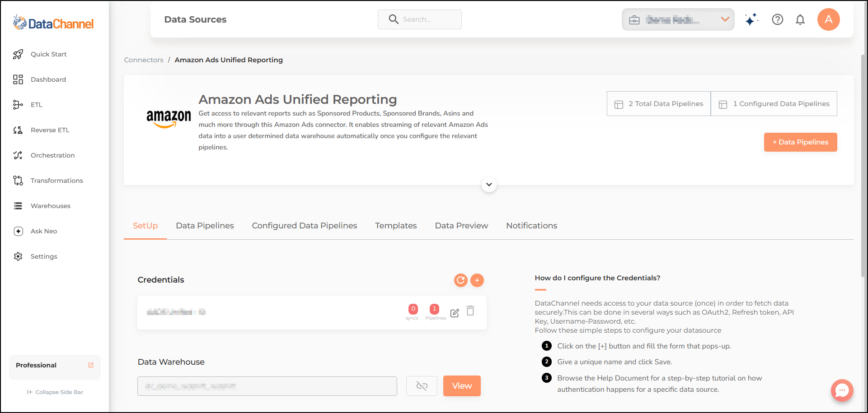Click 'How do I configure the Credentials?' heading
Screen dimensions: 868x413
(597, 278)
